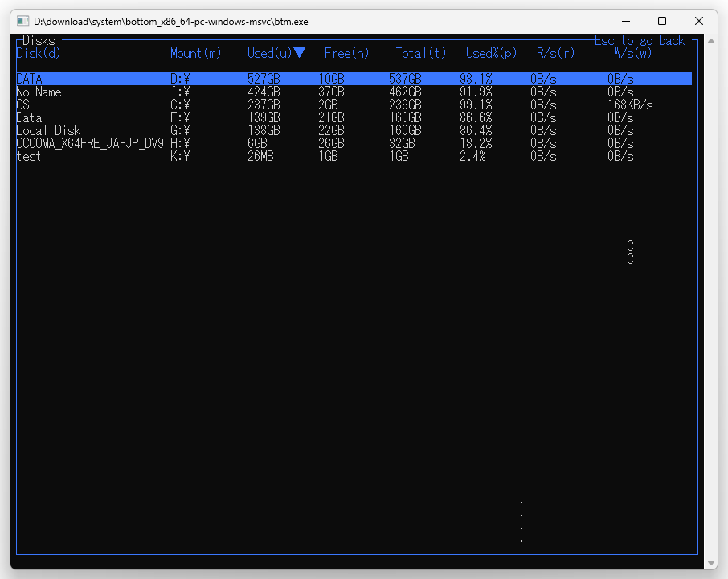Viewport: 728px width, 579px height.
Task: Click the 18.2% used percentage
Action: tap(476, 144)
